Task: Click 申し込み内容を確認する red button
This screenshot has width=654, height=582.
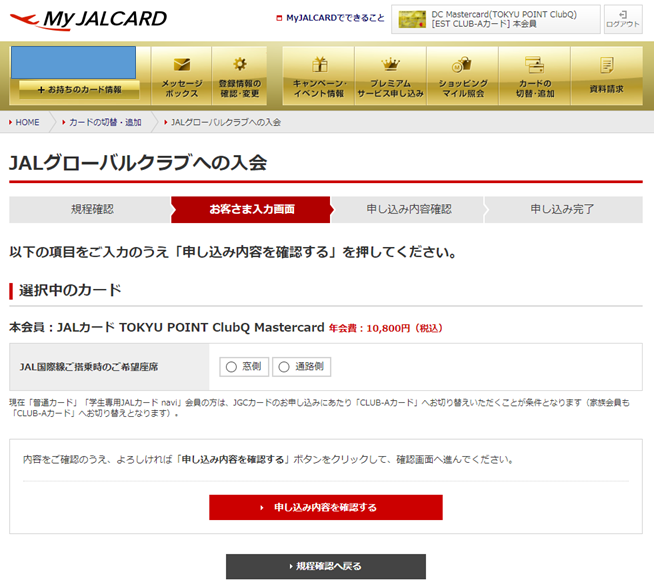Action: (x=326, y=507)
